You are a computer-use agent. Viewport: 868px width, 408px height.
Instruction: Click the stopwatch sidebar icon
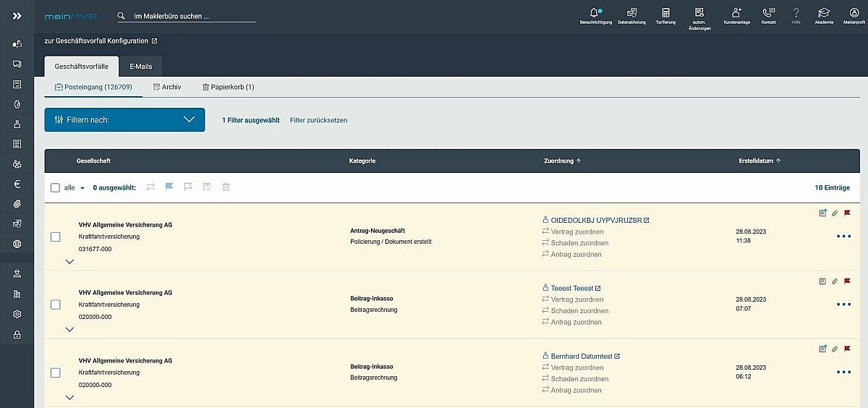point(17,104)
